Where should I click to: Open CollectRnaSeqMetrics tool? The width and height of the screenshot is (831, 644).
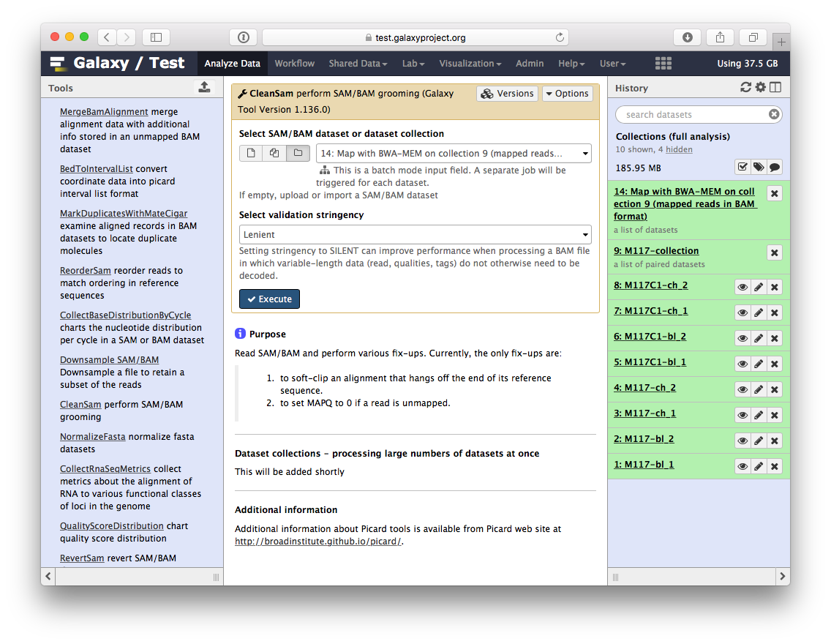point(105,468)
